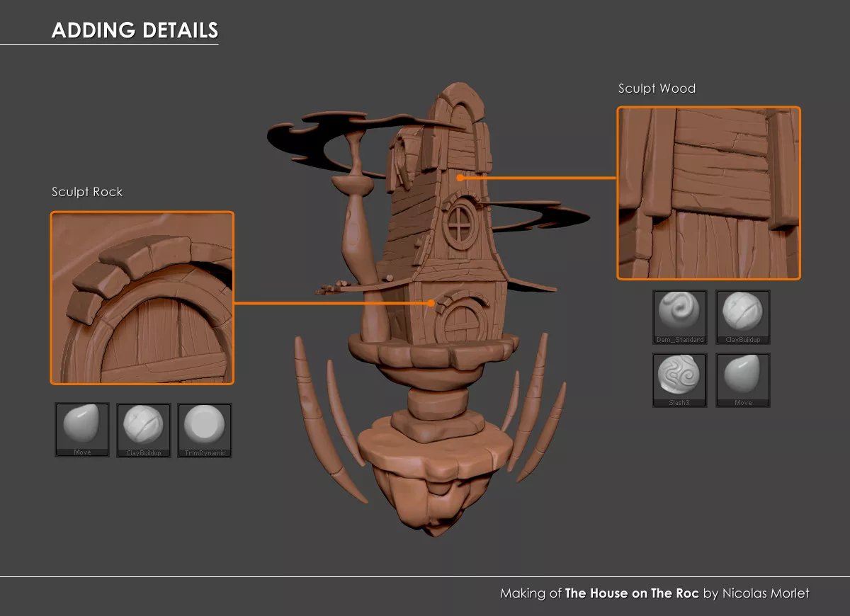Image resolution: width=850 pixels, height=616 pixels.
Task: Open the Sculpt Wood close-up thumbnail
Action: [708, 193]
